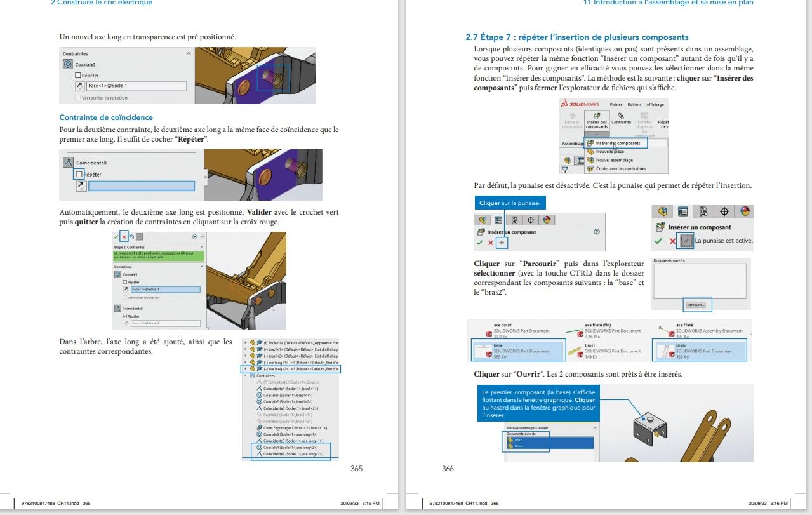
Task: Click the active pushpin icon
Action: (x=685, y=241)
